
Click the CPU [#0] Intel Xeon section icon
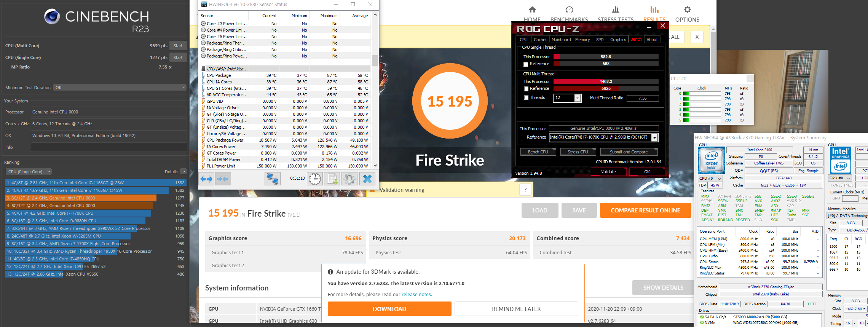pos(203,69)
